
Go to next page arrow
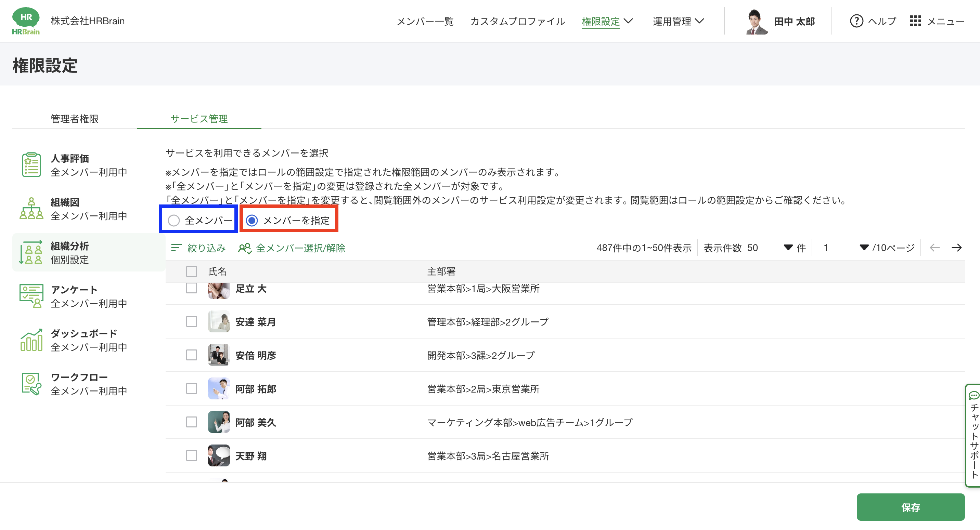pyautogui.click(x=956, y=248)
